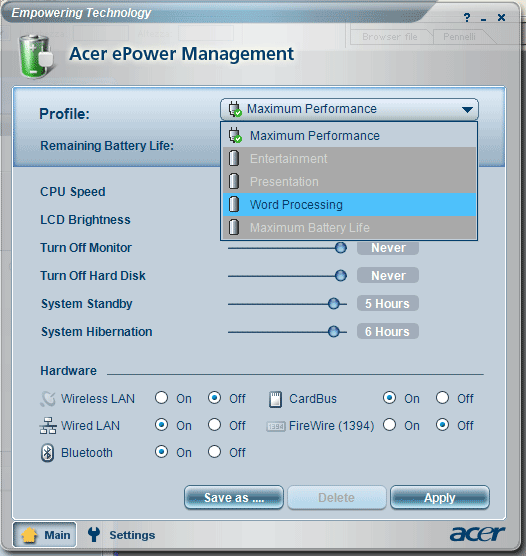Click the Delete button
526x556 pixels.
pos(337,497)
